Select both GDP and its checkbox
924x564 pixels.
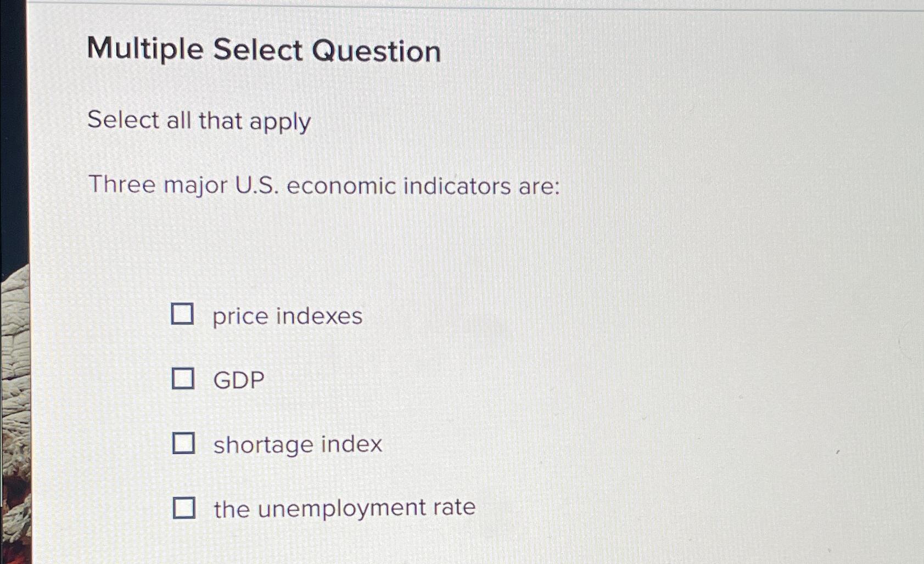click(184, 379)
